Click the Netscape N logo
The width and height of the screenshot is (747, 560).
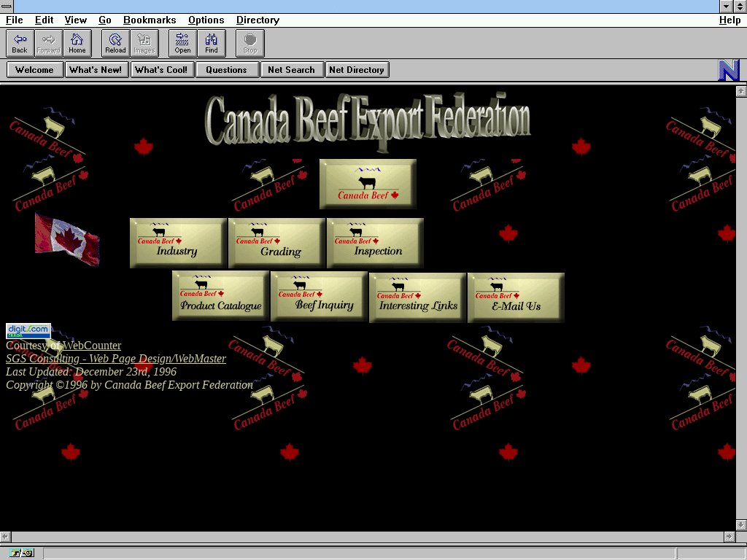pos(729,70)
